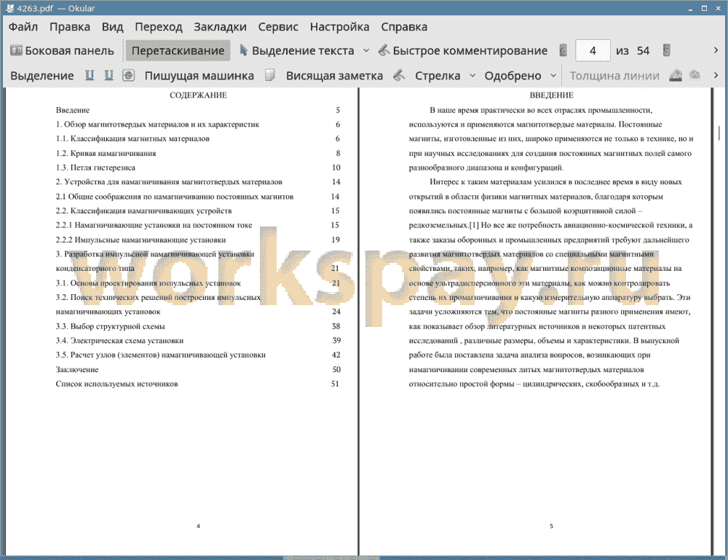
Task: Open the Справка menu
Action: (404, 27)
